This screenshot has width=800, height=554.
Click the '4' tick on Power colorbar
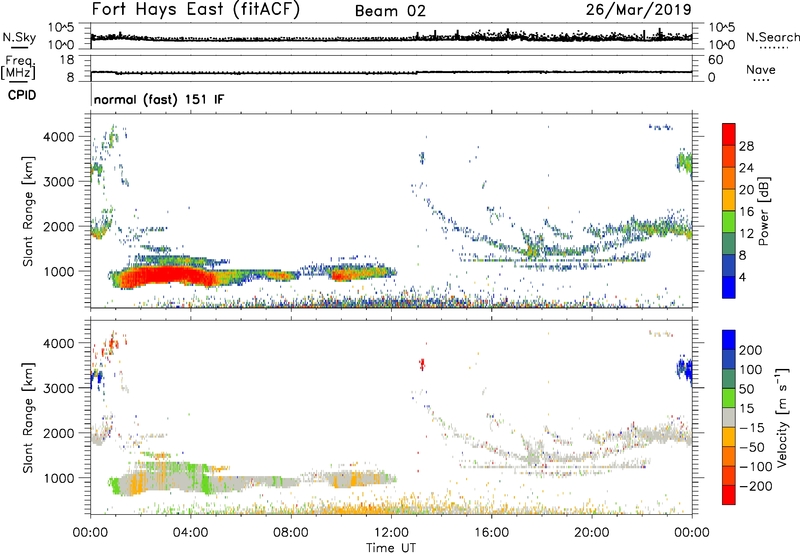(742, 277)
